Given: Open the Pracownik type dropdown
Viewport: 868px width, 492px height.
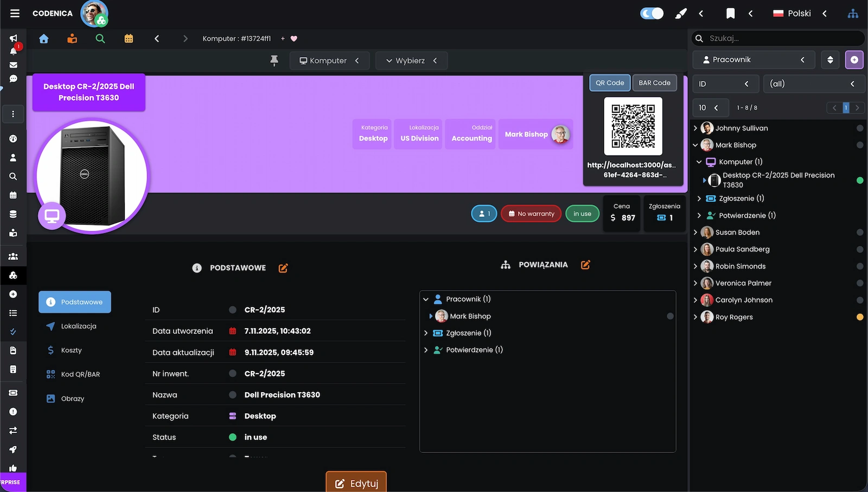Looking at the screenshot, I should (x=754, y=60).
